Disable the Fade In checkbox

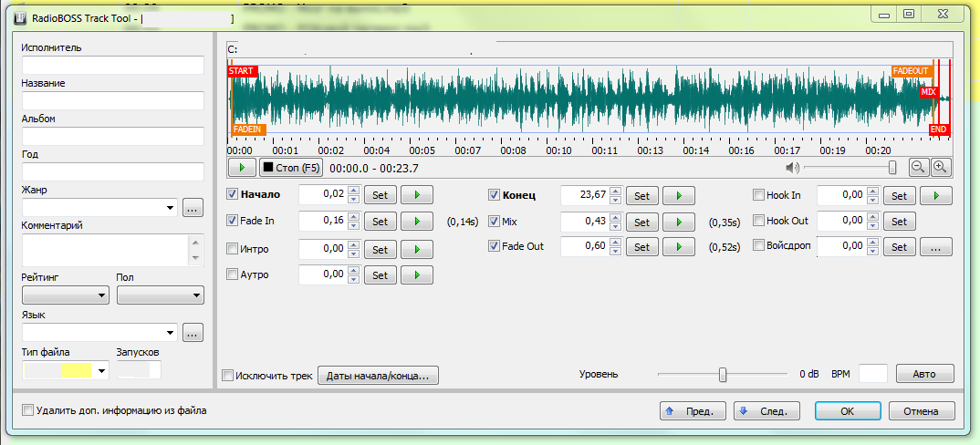click(232, 221)
